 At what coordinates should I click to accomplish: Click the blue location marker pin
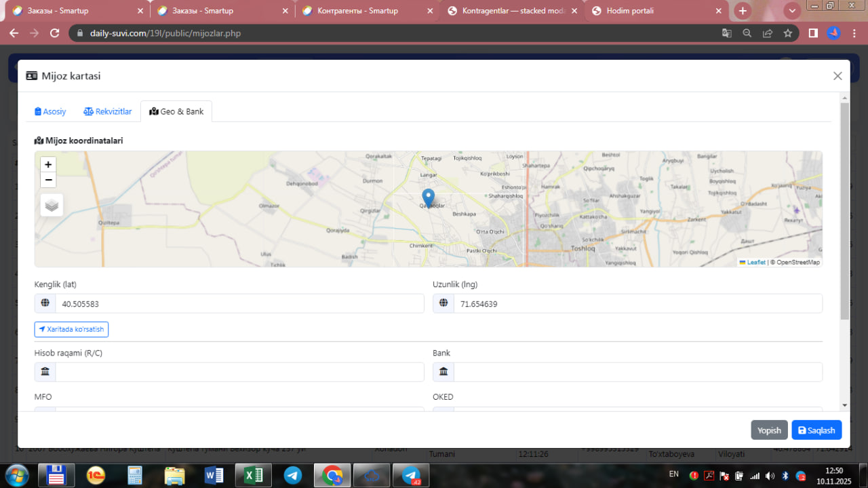(x=428, y=198)
